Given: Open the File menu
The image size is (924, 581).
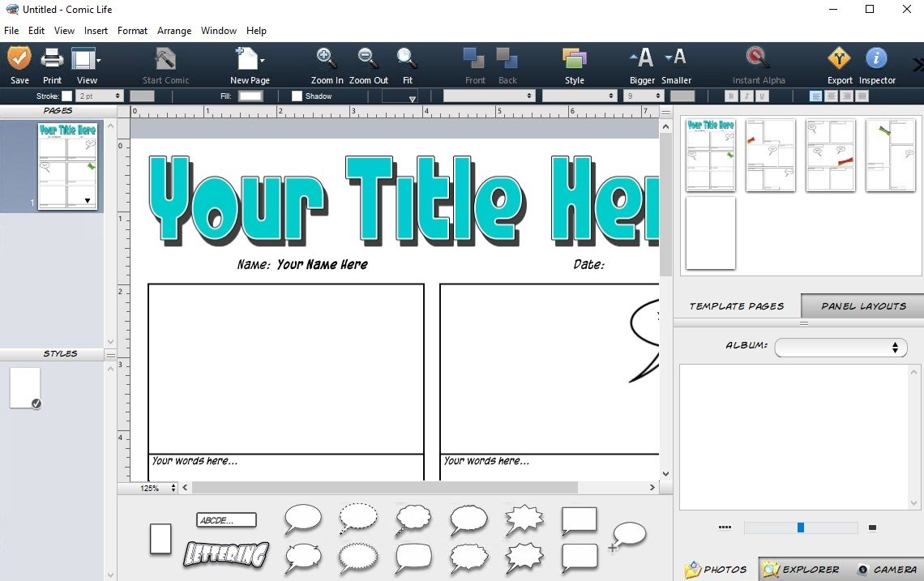Looking at the screenshot, I should pyautogui.click(x=11, y=31).
